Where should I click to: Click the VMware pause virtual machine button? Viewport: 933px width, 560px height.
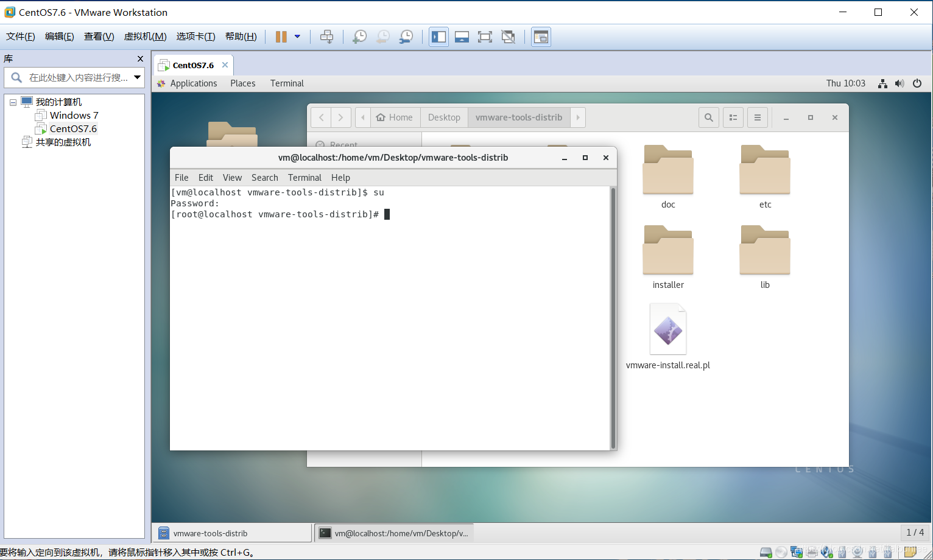point(281,37)
